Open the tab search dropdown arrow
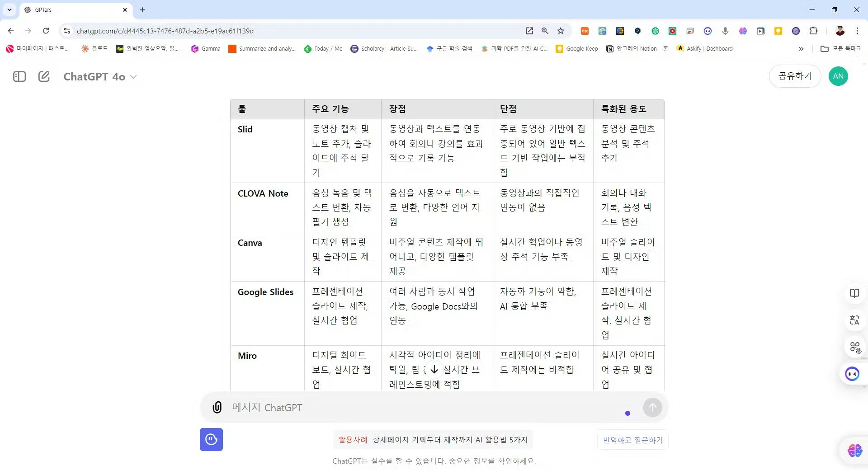The height and width of the screenshot is (470, 868). (x=9, y=9)
